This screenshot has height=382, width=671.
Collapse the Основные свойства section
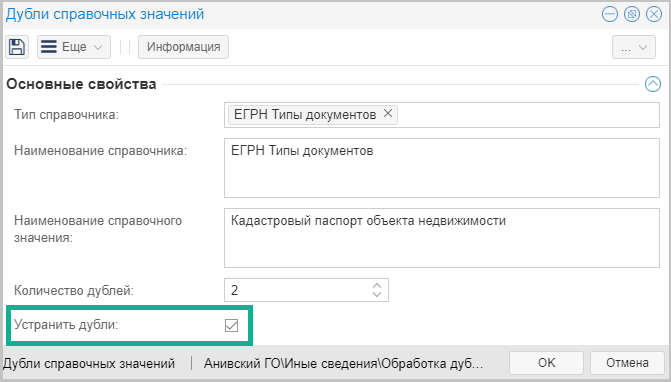653,84
